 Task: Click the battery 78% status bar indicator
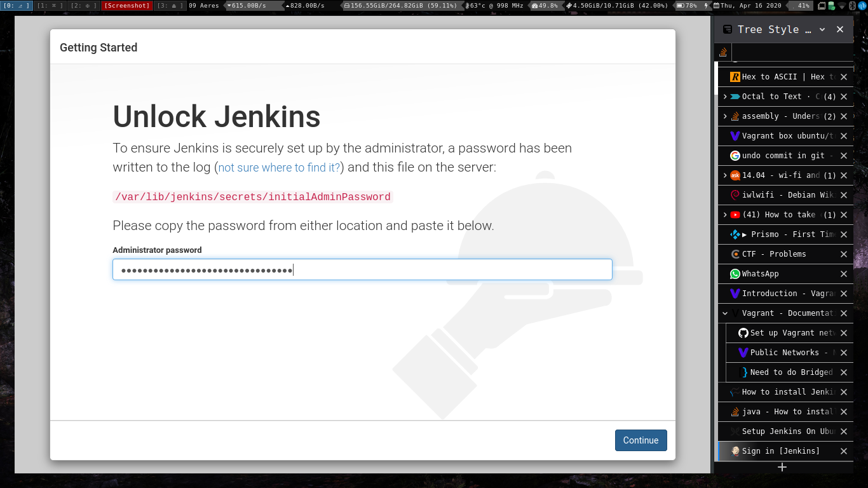tap(686, 6)
